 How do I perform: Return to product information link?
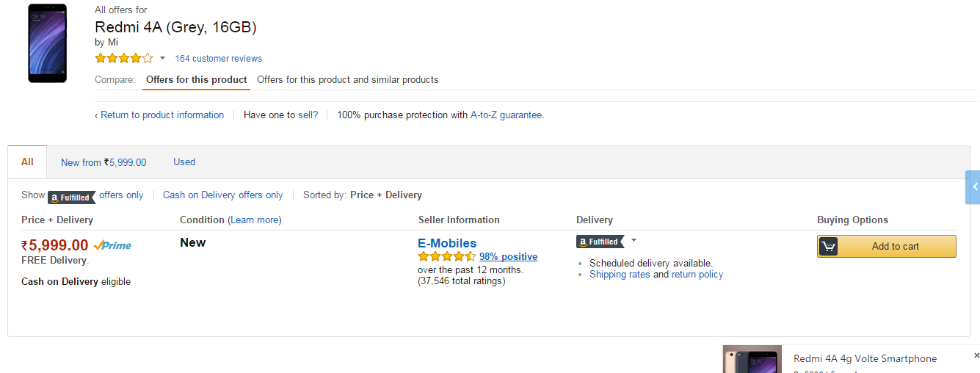point(161,115)
